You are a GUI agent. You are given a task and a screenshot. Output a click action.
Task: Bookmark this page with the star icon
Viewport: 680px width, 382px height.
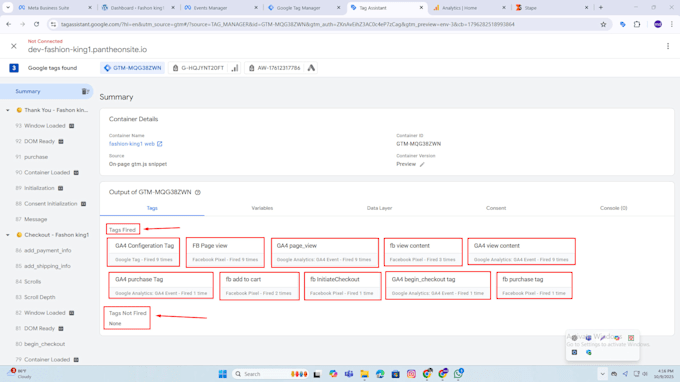[603, 24]
